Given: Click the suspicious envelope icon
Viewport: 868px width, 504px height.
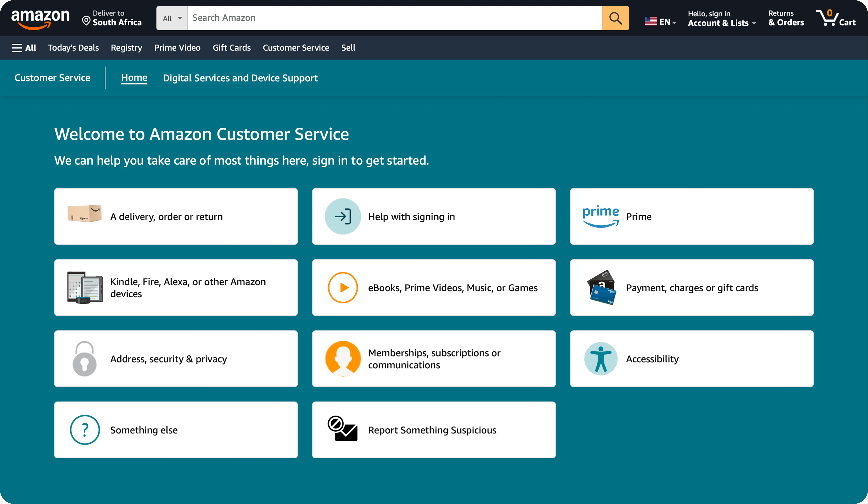Looking at the screenshot, I should (342, 428).
